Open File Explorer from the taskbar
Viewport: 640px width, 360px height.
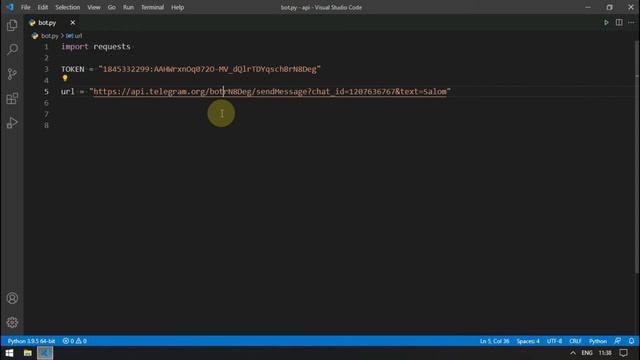(27, 353)
